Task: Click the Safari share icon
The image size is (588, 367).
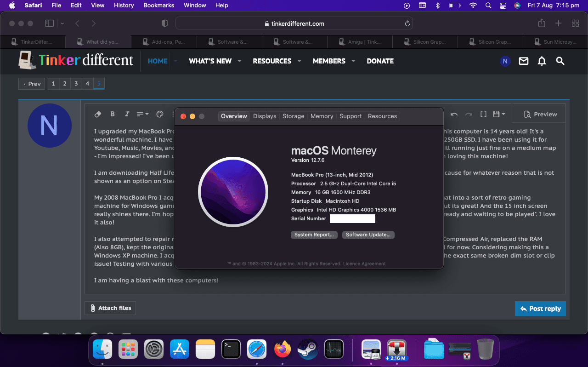Action: (x=542, y=23)
